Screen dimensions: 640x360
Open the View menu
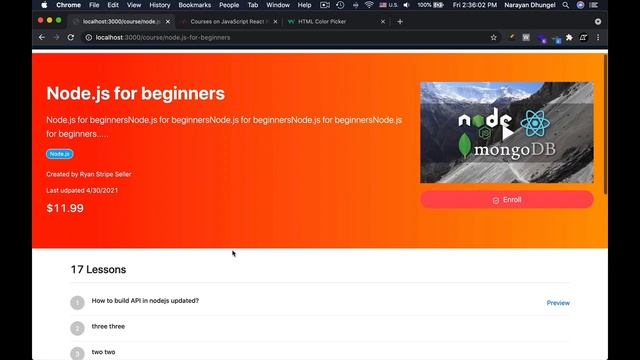[133, 5]
